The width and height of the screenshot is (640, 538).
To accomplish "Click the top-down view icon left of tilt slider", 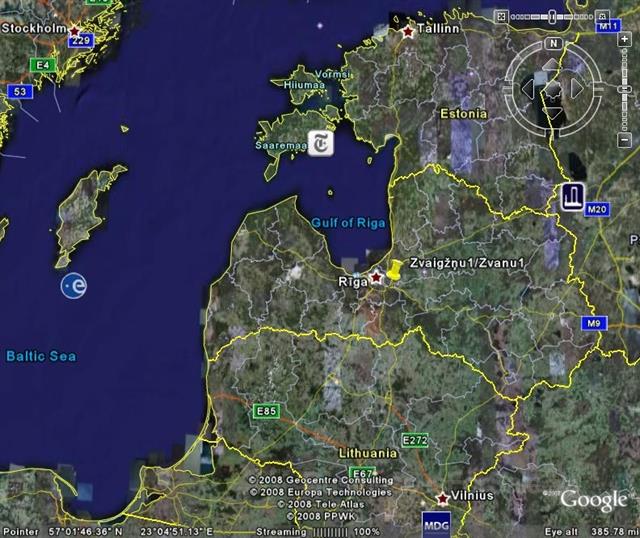I will [502, 16].
